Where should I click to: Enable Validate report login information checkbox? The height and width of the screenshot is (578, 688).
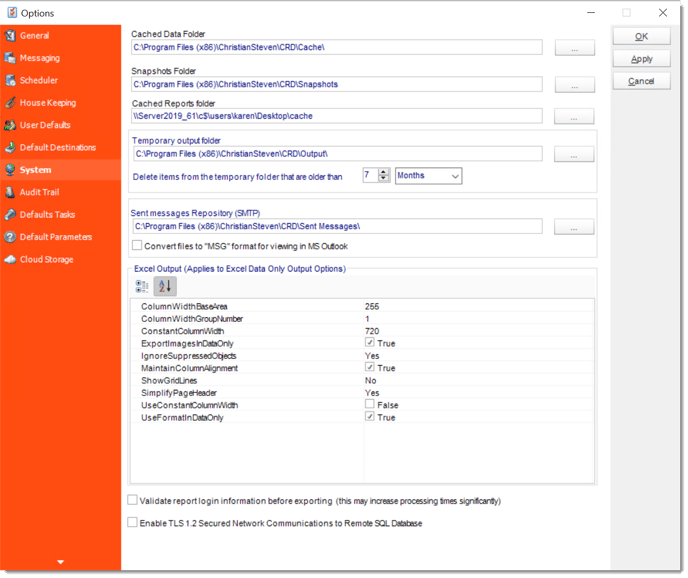[132, 500]
